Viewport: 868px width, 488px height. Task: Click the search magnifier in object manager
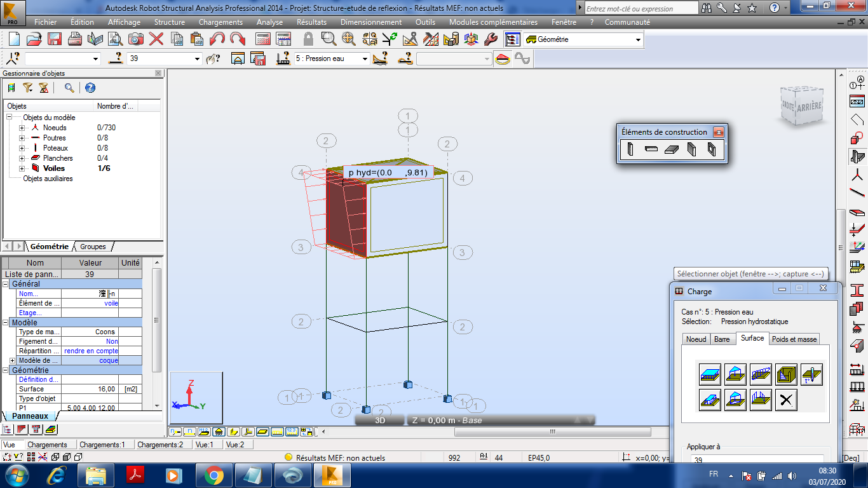tap(69, 88)
